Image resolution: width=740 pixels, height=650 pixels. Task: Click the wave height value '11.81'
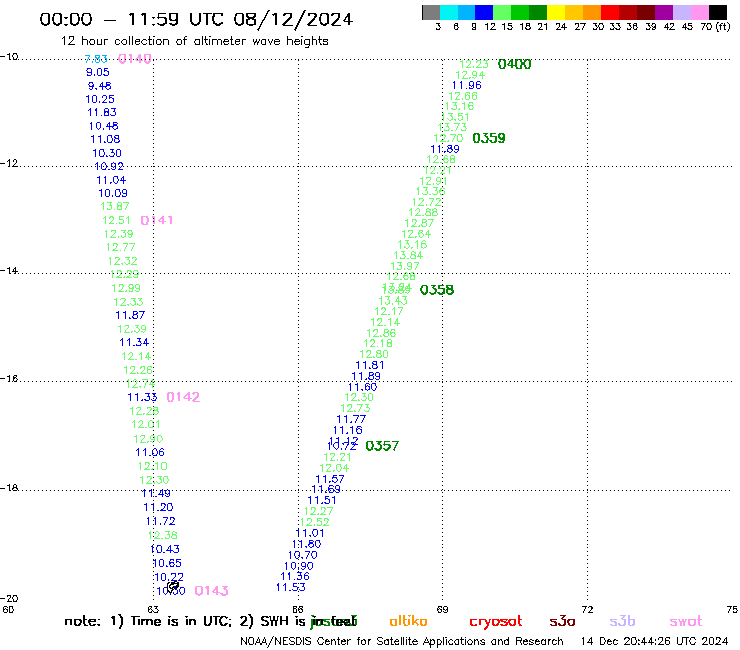point(370,365)
